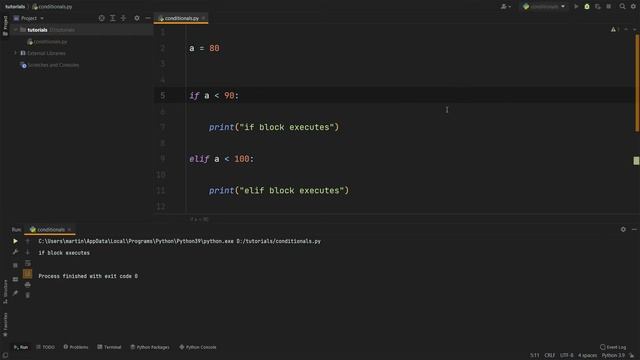Change UTF-8 file encoding in status bar
This screenshot has width=640, height=360.
pos(567,356)
